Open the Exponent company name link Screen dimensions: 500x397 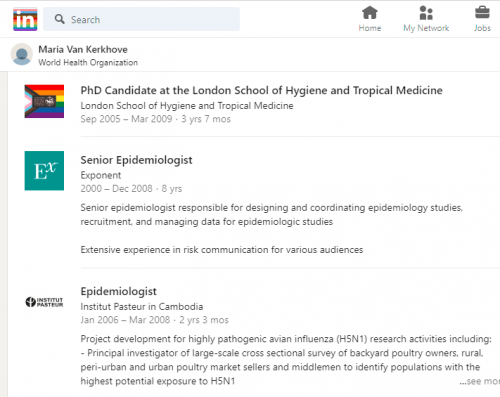coord(101,175)
